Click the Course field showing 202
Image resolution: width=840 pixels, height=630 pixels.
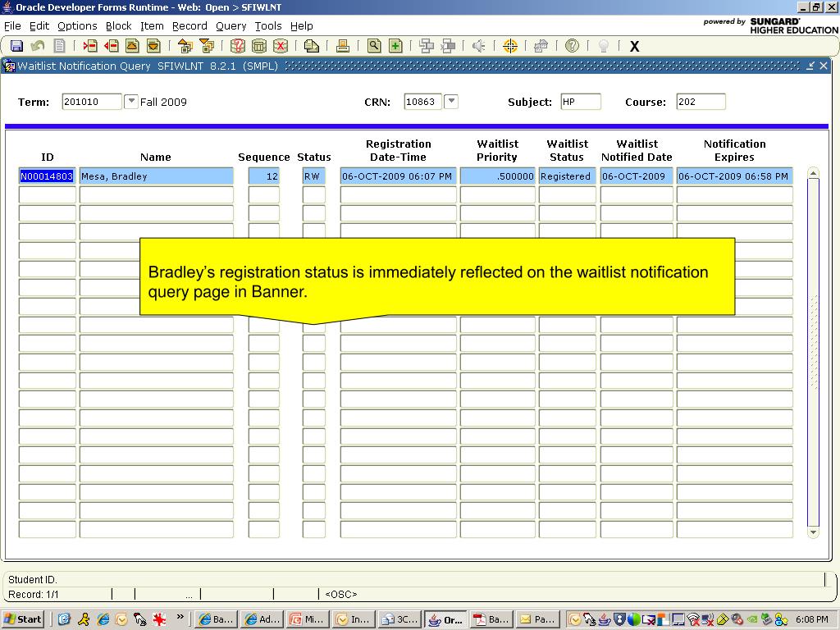701,102
